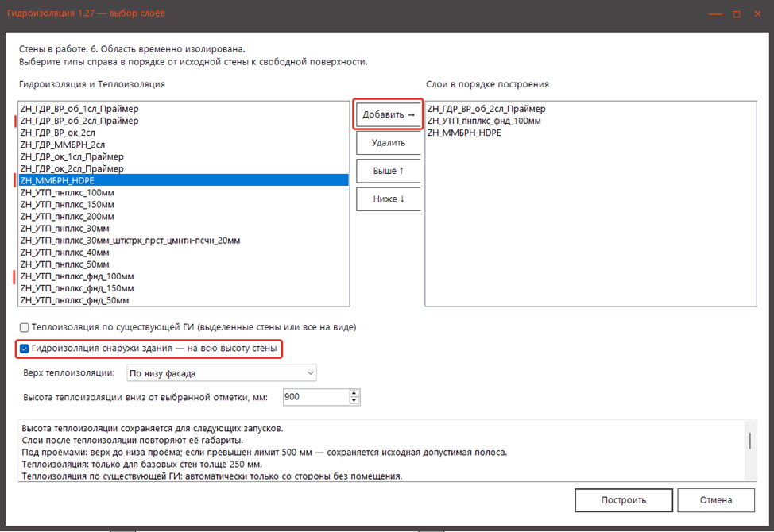Select ZН_УТП_пнплкс_30мм in the left list
This screenshot has height=532, width=774.
184,228
